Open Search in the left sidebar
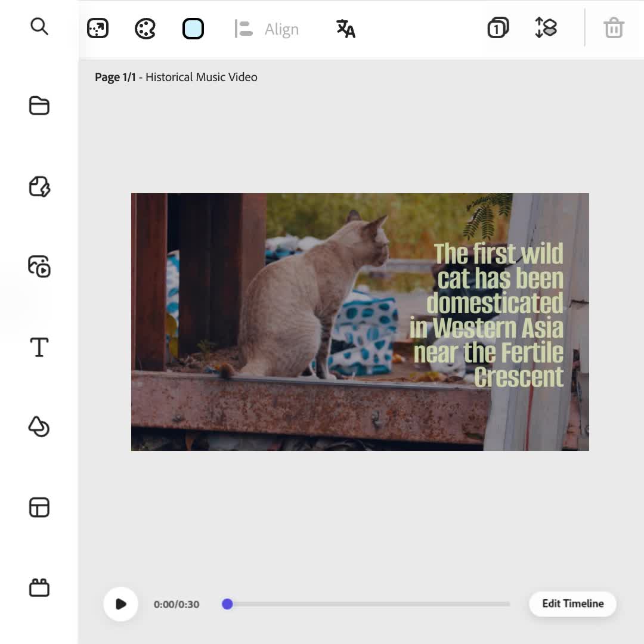 (39, 27)
